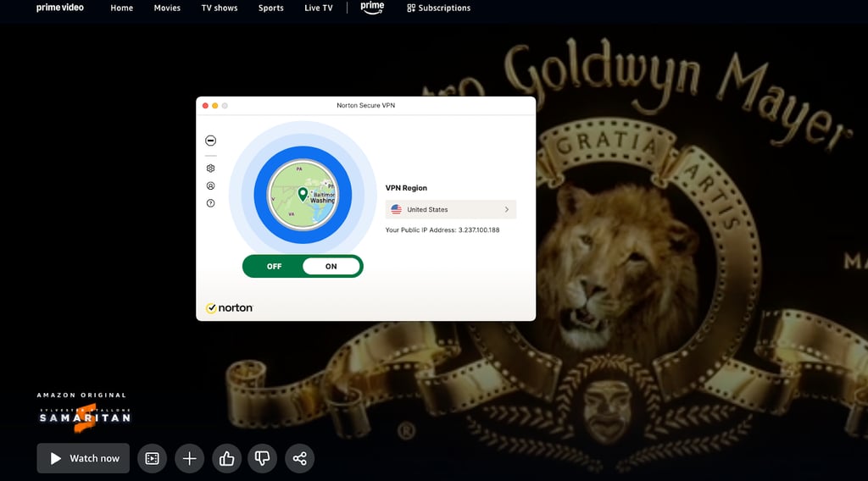This screenshot has height=481, width=868.
Task: Open the help question mark icon
Action: [210, 203]
